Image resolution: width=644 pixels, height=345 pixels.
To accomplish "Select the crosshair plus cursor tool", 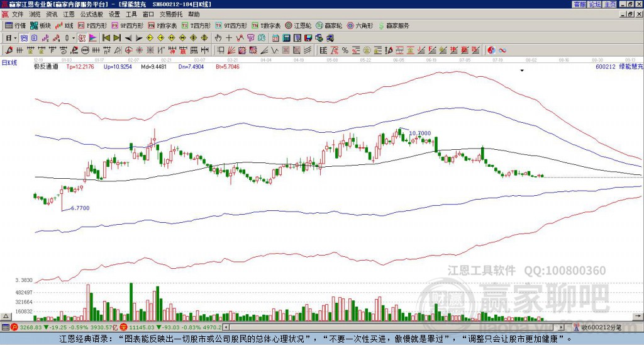I will [x=229, y=38].
